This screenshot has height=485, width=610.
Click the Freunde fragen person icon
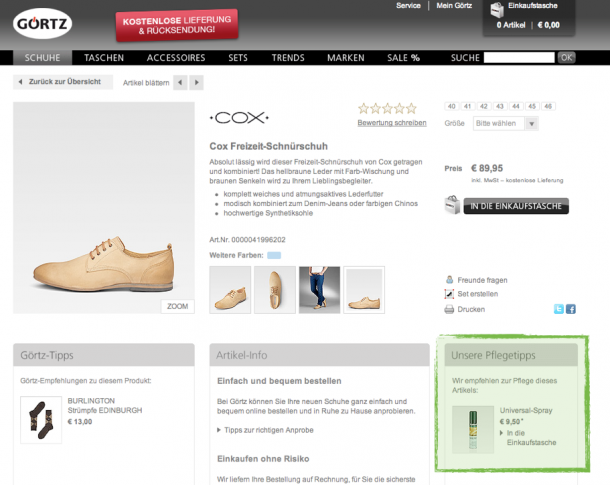pos(449,280)
